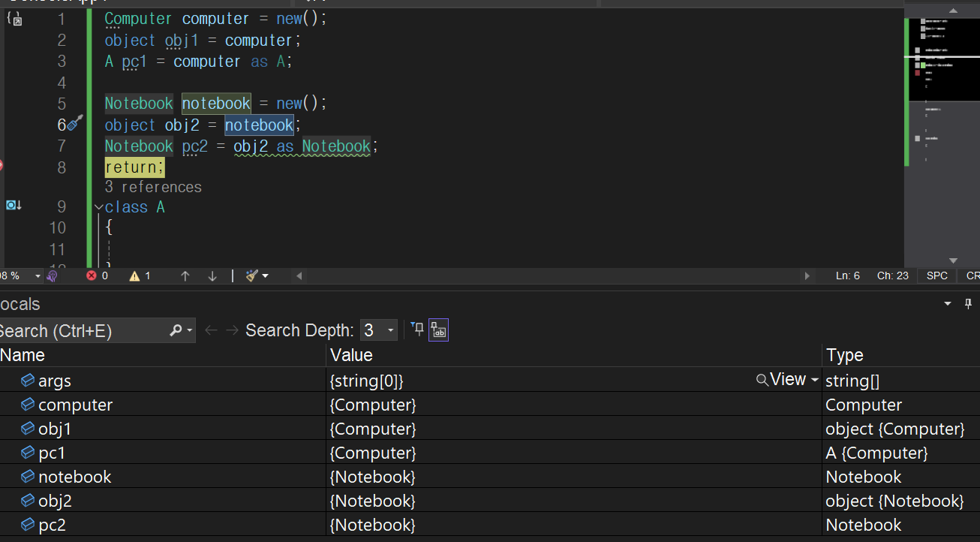Toggle the SPC spaces indicator in status strip
Image resolution: width=980 pixels, height=542 pixels.
[x=936, y=276]
